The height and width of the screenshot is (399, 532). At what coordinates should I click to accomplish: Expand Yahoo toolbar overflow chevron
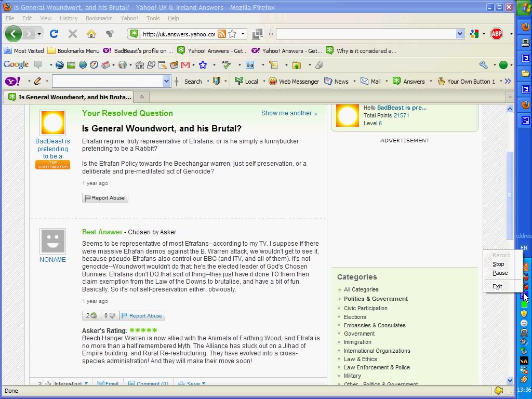coord(508,81)
